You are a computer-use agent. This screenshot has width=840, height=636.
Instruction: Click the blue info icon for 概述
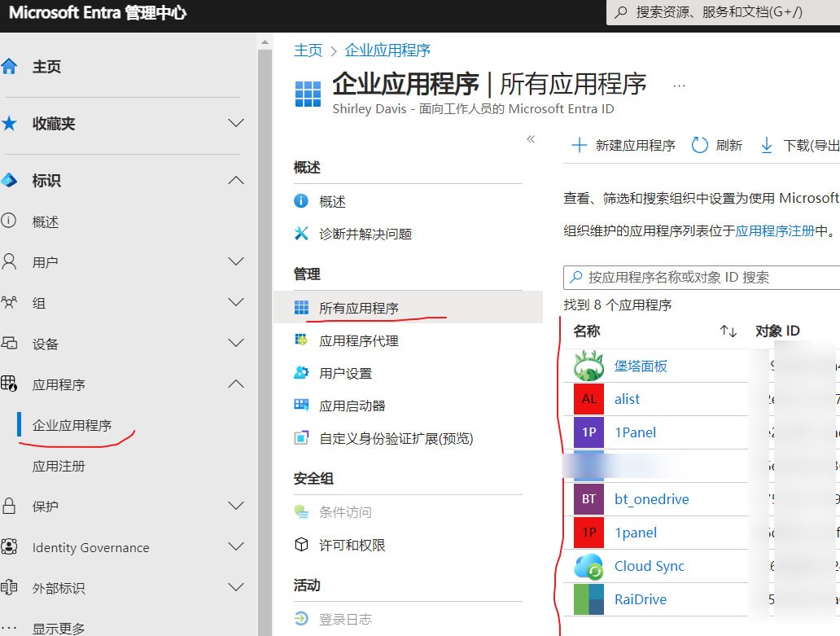301,201
